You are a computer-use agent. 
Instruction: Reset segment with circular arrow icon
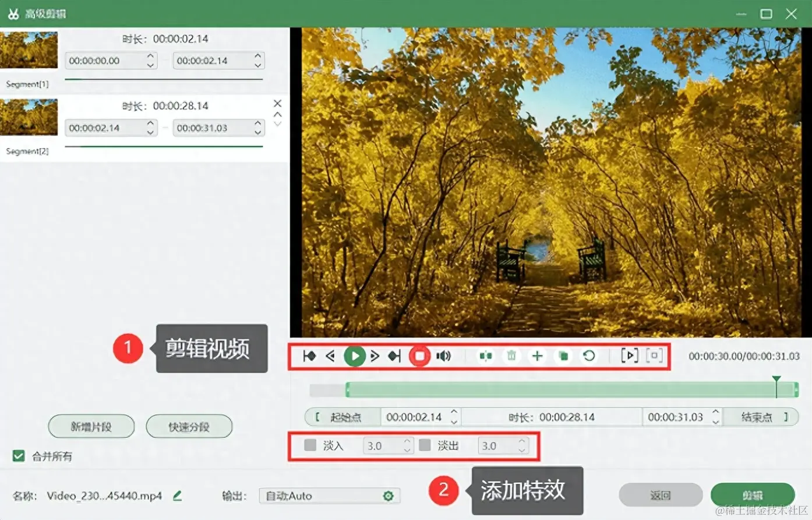[x=589, y=356]
